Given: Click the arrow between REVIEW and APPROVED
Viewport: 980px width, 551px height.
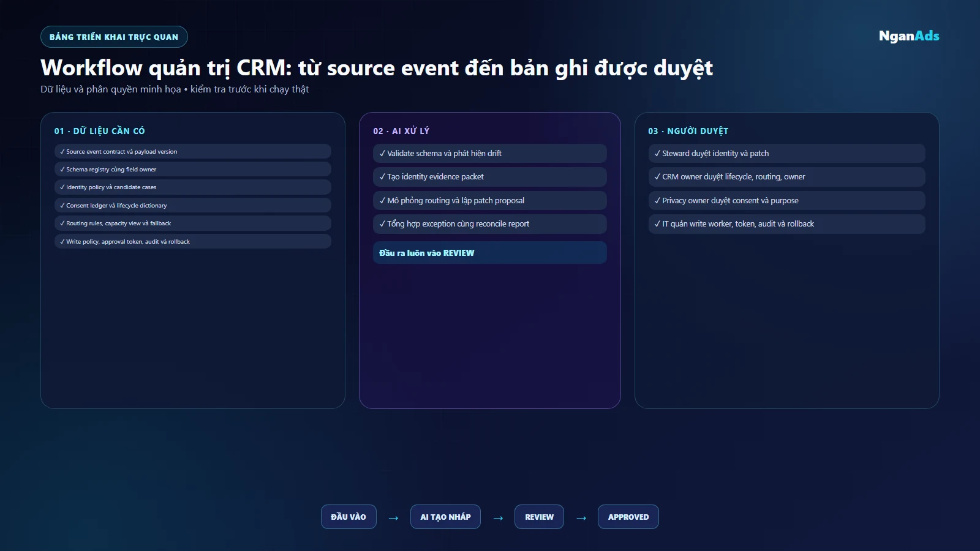Looking at the screenshot, I should 581,518.
